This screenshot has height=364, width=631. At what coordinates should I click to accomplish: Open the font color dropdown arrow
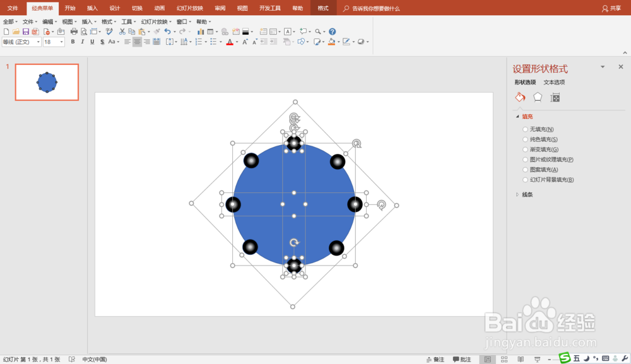pyautogui.click(x=237, y=42)
